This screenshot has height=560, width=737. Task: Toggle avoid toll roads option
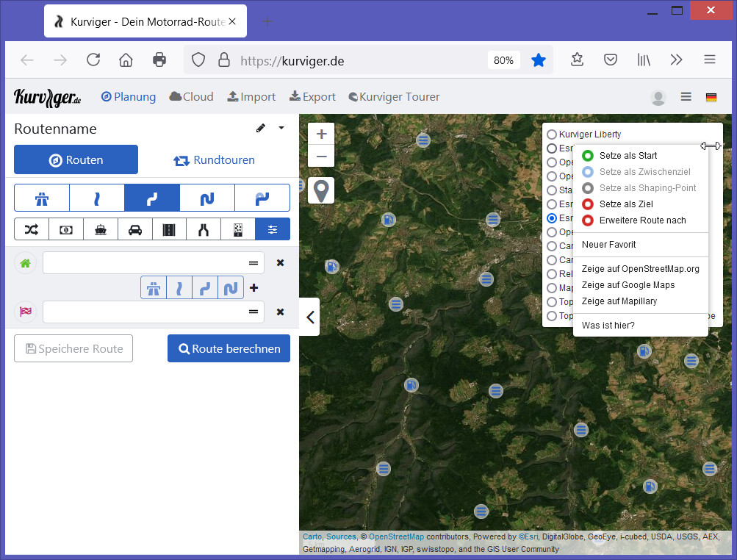[66, 229]
